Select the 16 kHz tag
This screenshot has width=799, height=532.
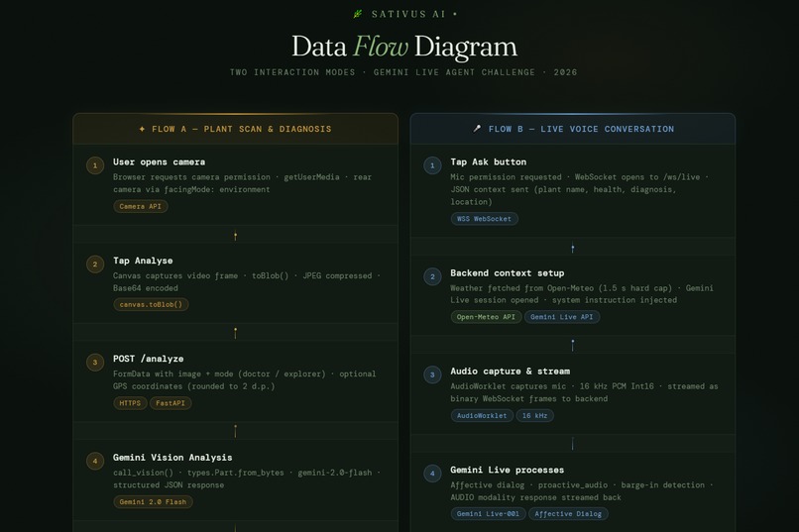pos(534,416)
